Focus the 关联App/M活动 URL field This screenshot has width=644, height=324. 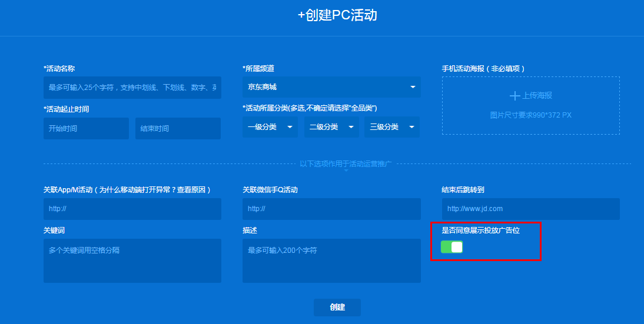tap(132, 209)
